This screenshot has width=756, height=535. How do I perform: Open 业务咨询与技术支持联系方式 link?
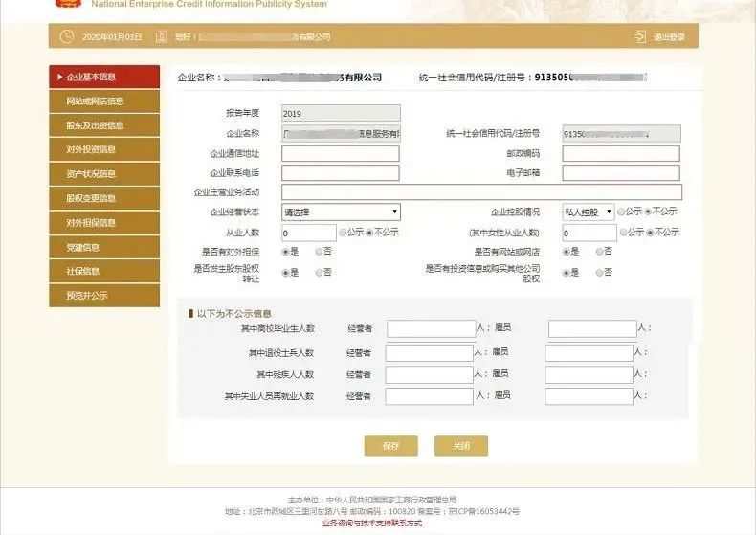tap(372, 523)
